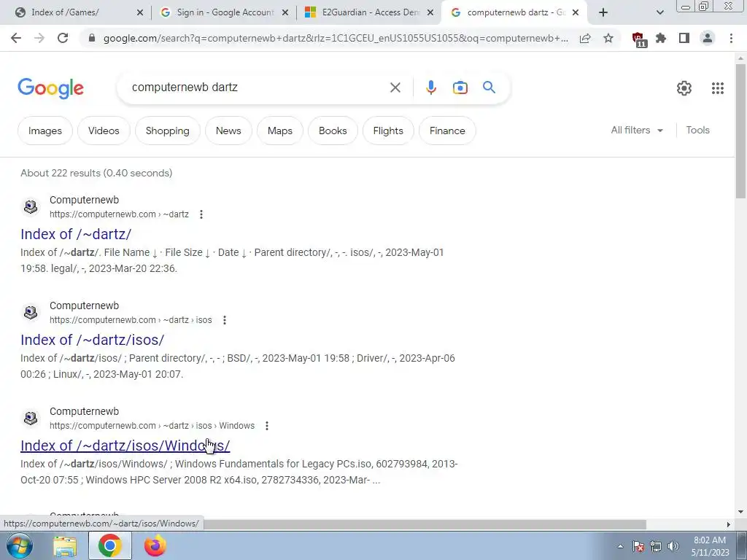Screen dimensions: 747x560
Task: View site information via lock icon
Action: point(92,38)
